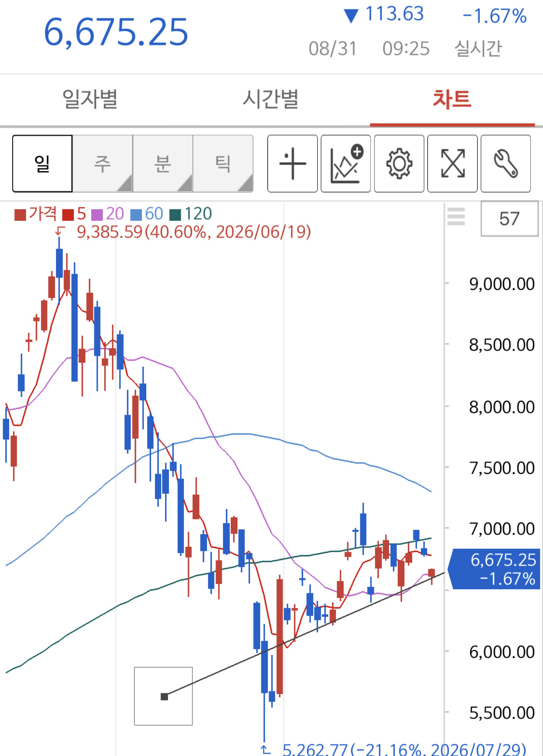Viewport: 543px width, 756px height.
Task: Toggle the 20-day moving average legend
Action: (108, 214)
